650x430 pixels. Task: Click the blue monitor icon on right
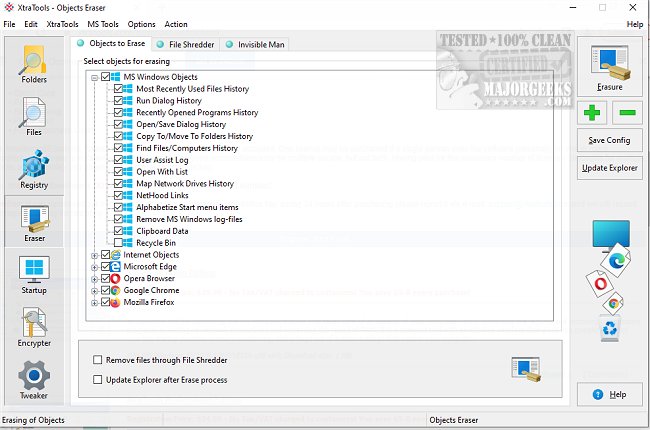tap(611, 235)
